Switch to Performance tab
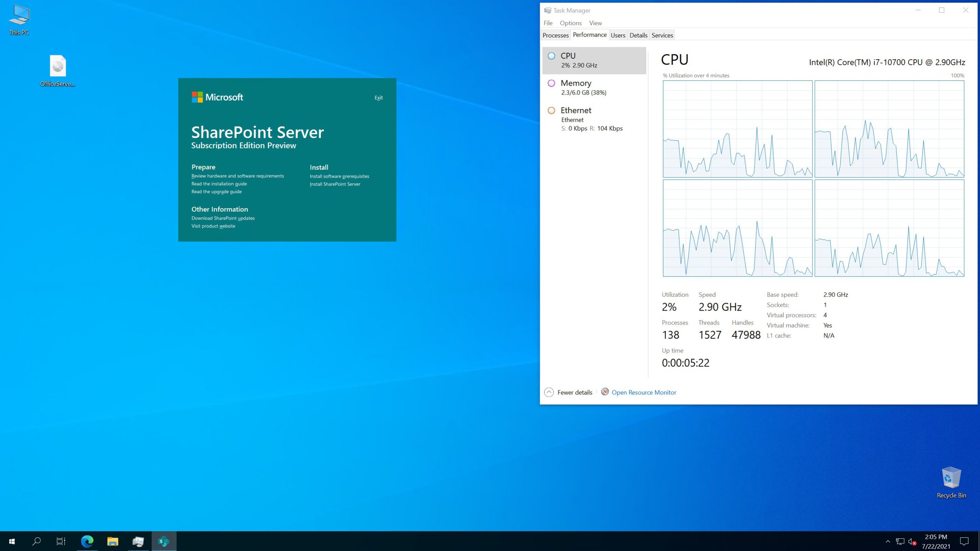The width and height of the screenshot is (980, 551). pos(590,35)
